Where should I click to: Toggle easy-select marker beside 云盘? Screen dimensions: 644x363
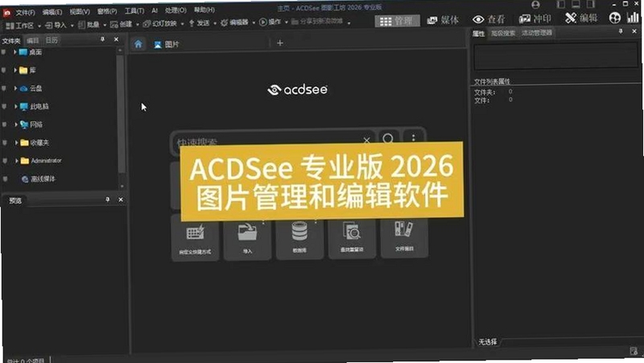4,89
